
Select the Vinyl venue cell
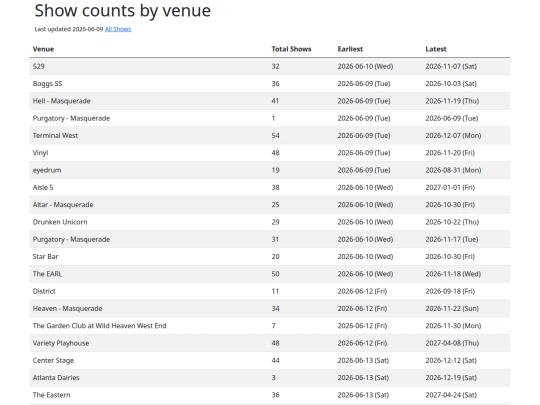[x=40, y=153]
